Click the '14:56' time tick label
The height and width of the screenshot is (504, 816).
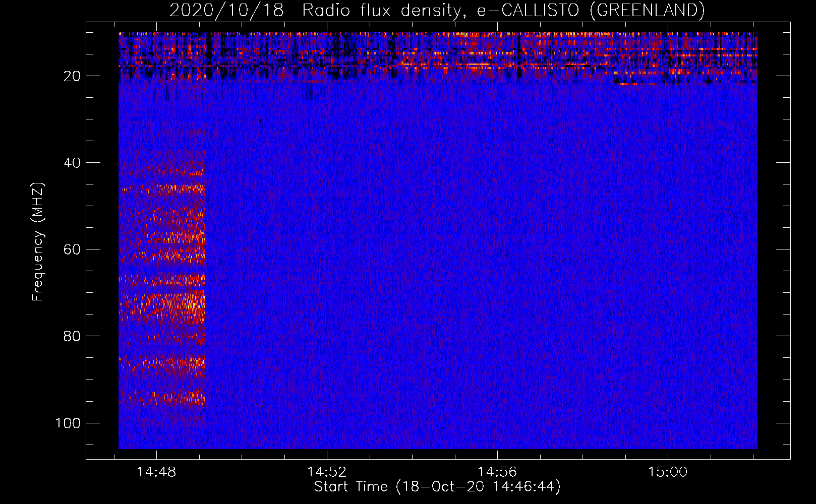point(497,472)
